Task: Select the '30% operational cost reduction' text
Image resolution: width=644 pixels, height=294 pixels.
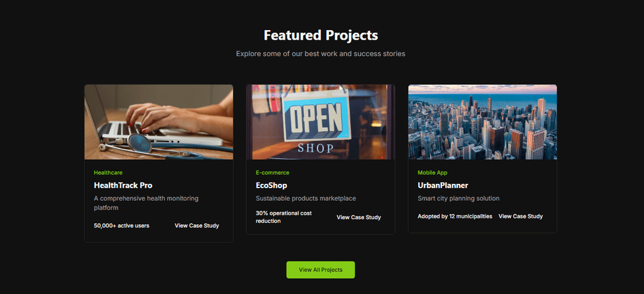Action: (284, 217)
